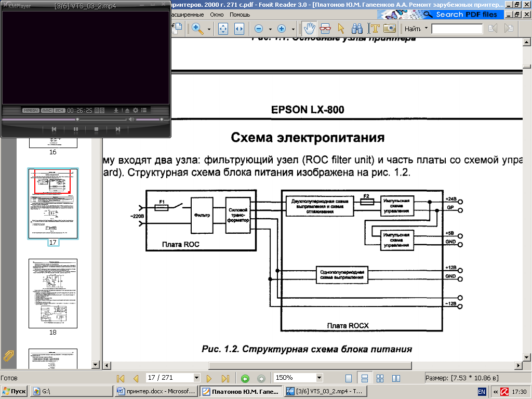The width and height of the screenshot is (532, 399).
Task: Switch to принтер.docx Word taskbar window
Action: (156, 392)
